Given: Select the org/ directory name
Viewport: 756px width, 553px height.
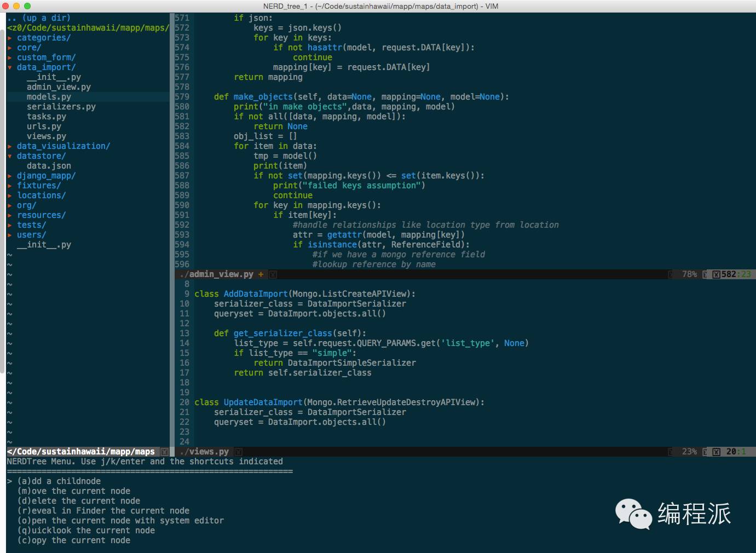Looking at the screenshot, I should coord(26,205).
